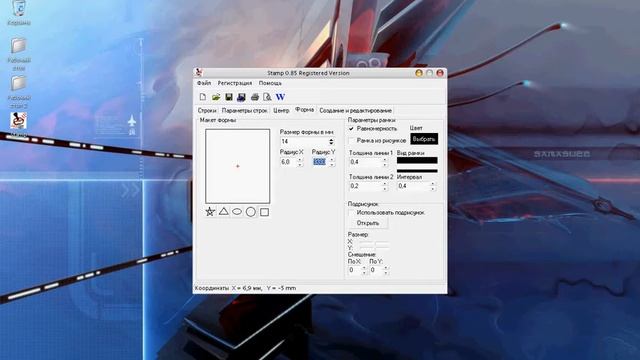Enable the Рамка из рисунков checkbox
Image resolution: width=640 pixels, height=360 pixels.
click(x=351, y=140)
